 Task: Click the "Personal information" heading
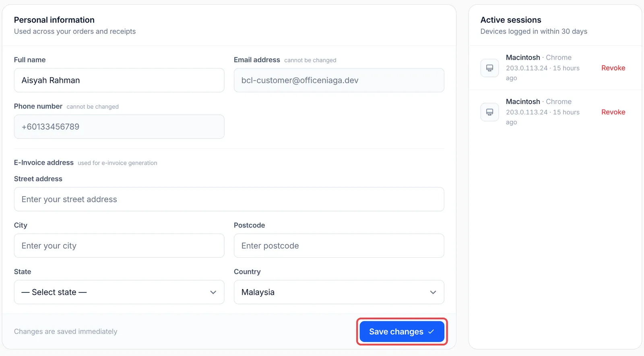(x=54, y=20)
